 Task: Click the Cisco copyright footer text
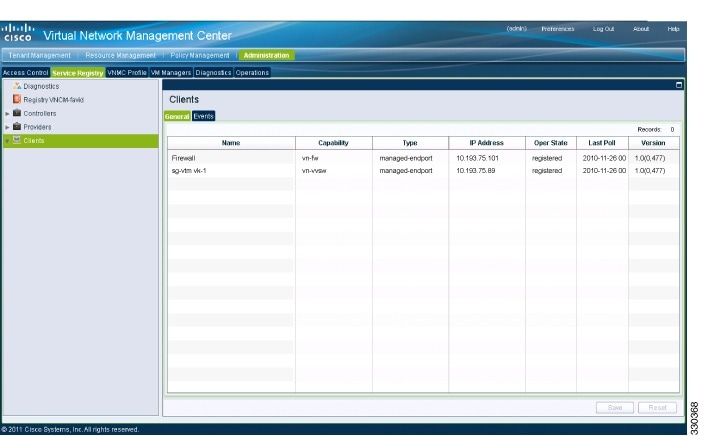coord(70,429)
